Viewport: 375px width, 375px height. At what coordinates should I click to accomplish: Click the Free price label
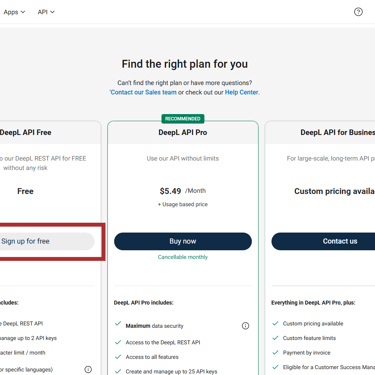pyautogui.click(x=25, y=191)
